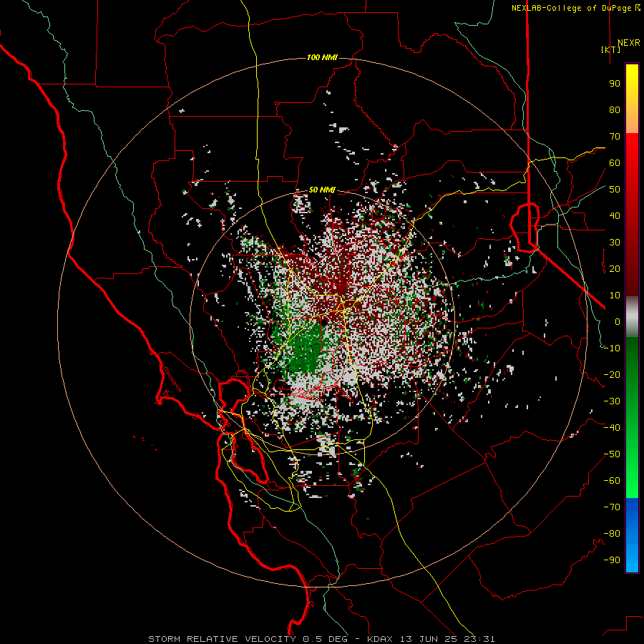Click the thick red lake outline east of the rings
The height and width of the screenshot is (644, 644).
(525, 227)
